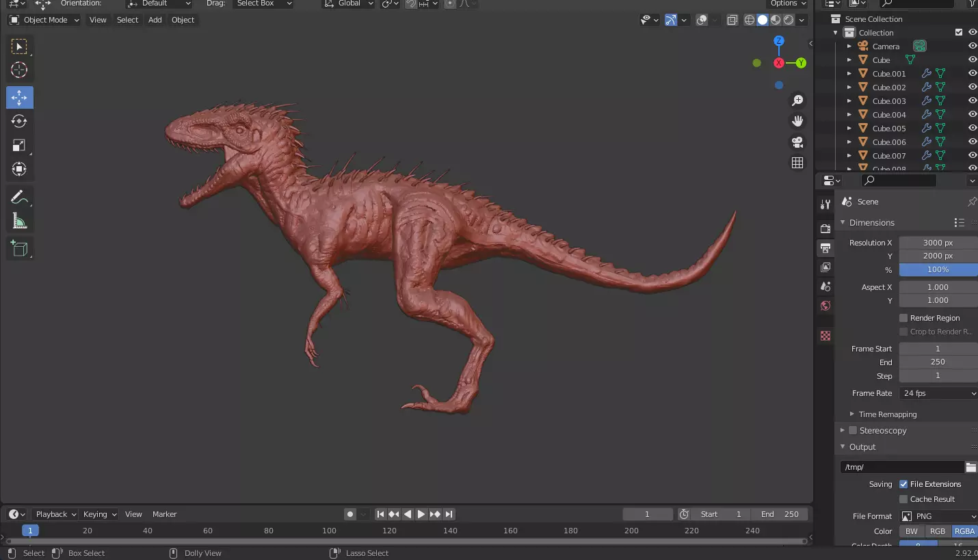The width and height of the screenshot is (978, 560).
Task: Open the Global transform orientation dropdown
Action: click(349, 3)
